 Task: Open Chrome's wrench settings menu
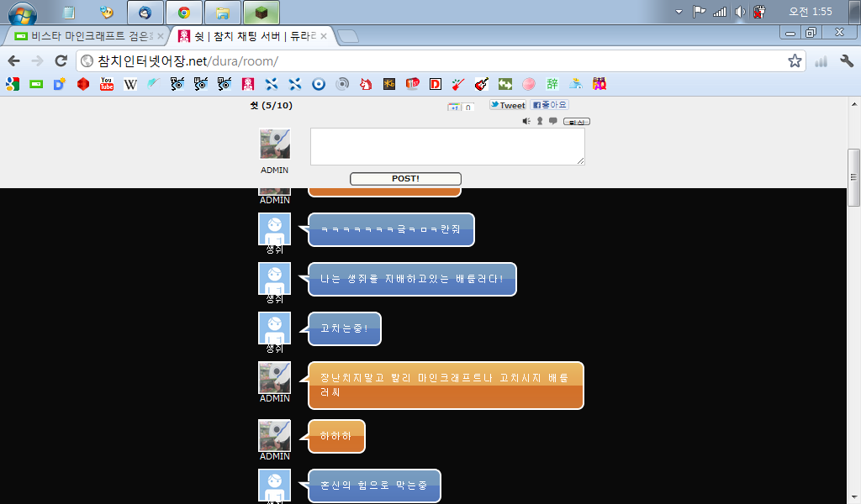[x=847, y=60]
